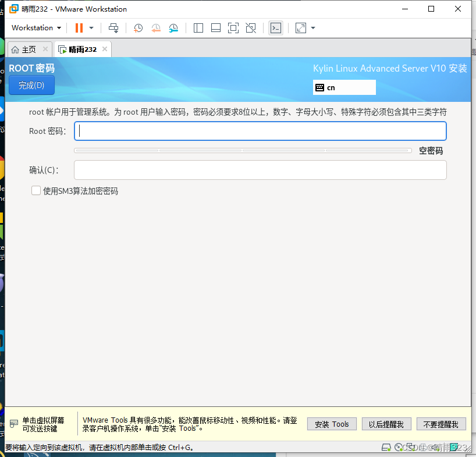Close the 晴雨232 tab
Viewport: 476px width, 457px height.
(x=105, y=49)
